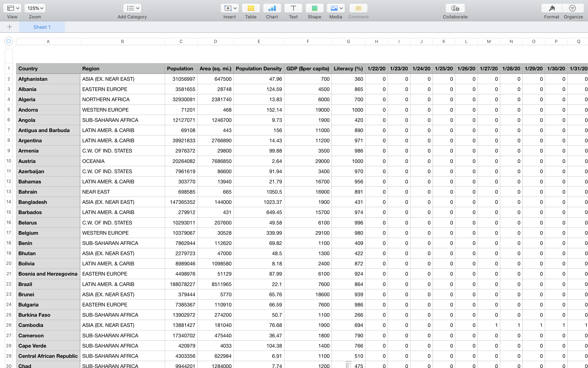
Task: Select row 26 header
Action: tap(9, 325)
